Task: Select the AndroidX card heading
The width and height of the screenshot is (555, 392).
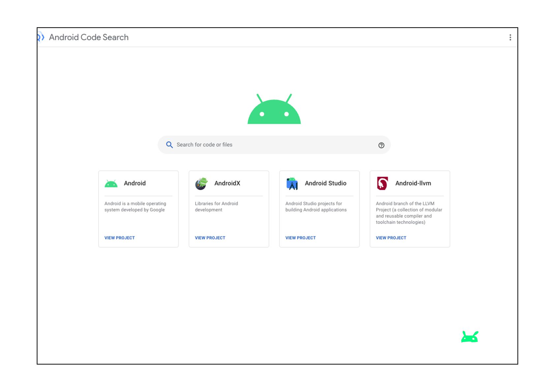Action: point(227,183)
